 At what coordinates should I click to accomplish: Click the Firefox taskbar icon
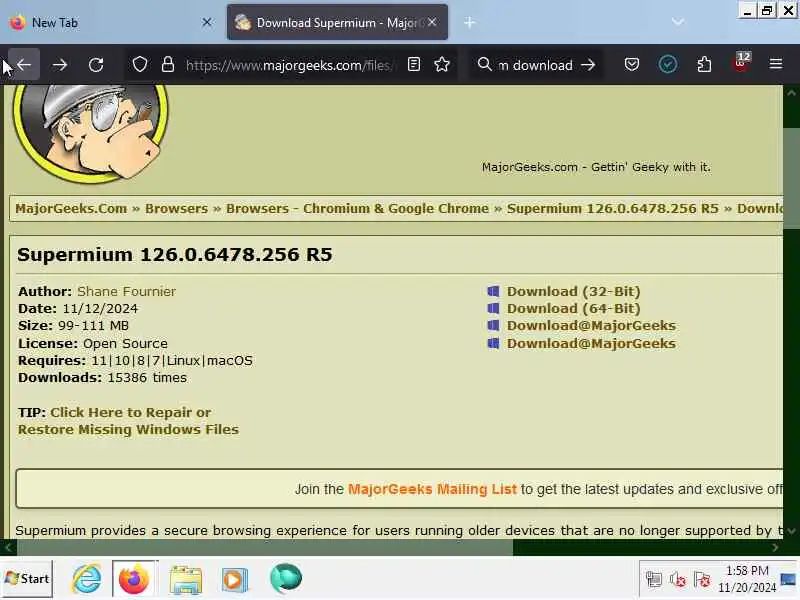point(134,579)
